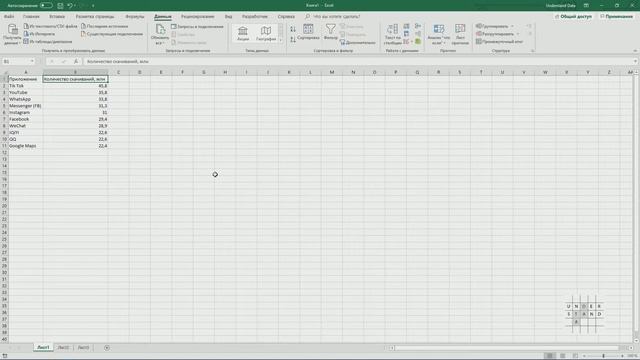Select the Лист3 sheet tab
640x360 pixels.
coord(83,348)
